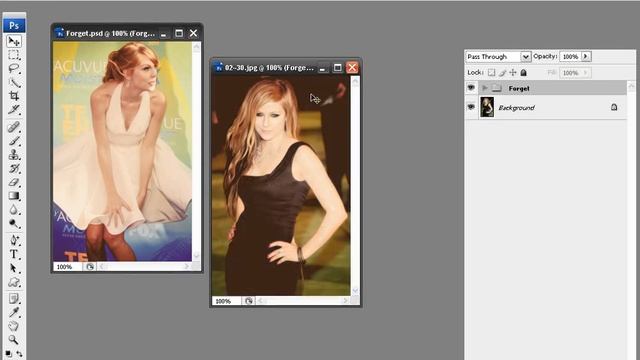This screenshot has width=640, height=360.
Task: Close the 02-30.jpg document window
Action: 352,67
